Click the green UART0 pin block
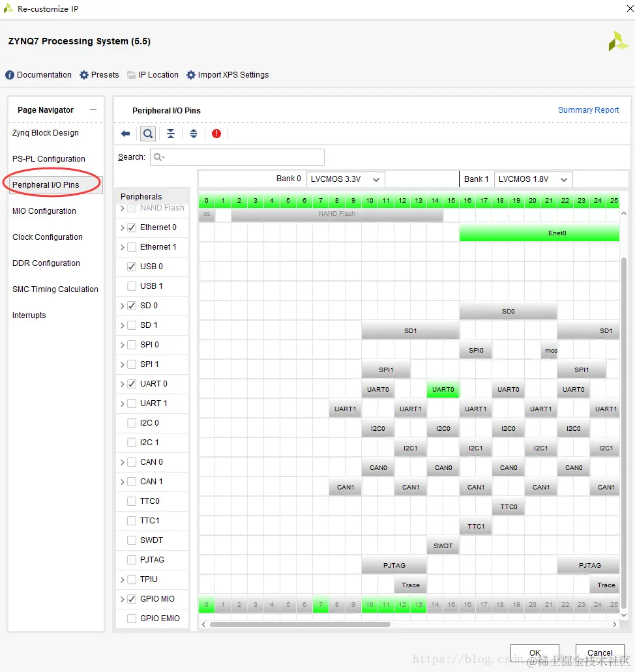Viewport: 635px width, 672px height. coord(443,390)
